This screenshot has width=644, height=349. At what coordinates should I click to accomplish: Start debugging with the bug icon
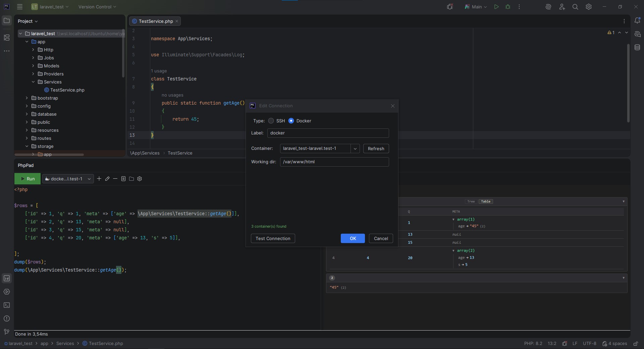(x=508, y=7)
